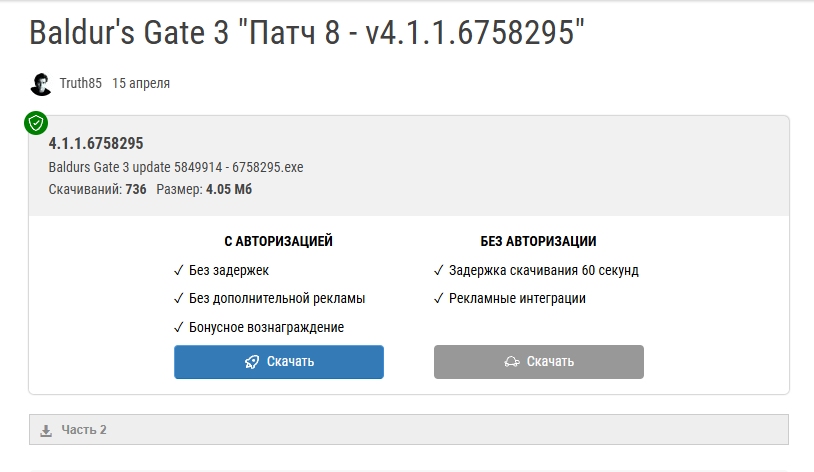Viewport: 814px width, 472px height.
Task: Click the cloud icon on gray button
Action: coord(511,362)
